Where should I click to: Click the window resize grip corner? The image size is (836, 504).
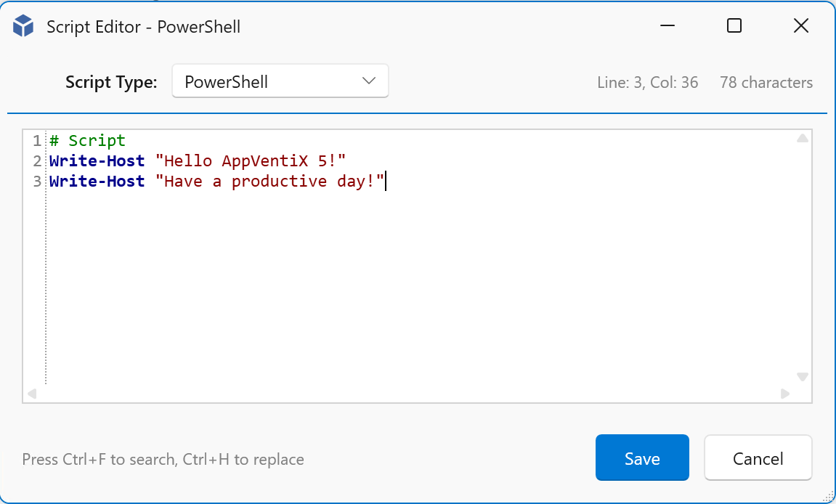pos(827,496)
